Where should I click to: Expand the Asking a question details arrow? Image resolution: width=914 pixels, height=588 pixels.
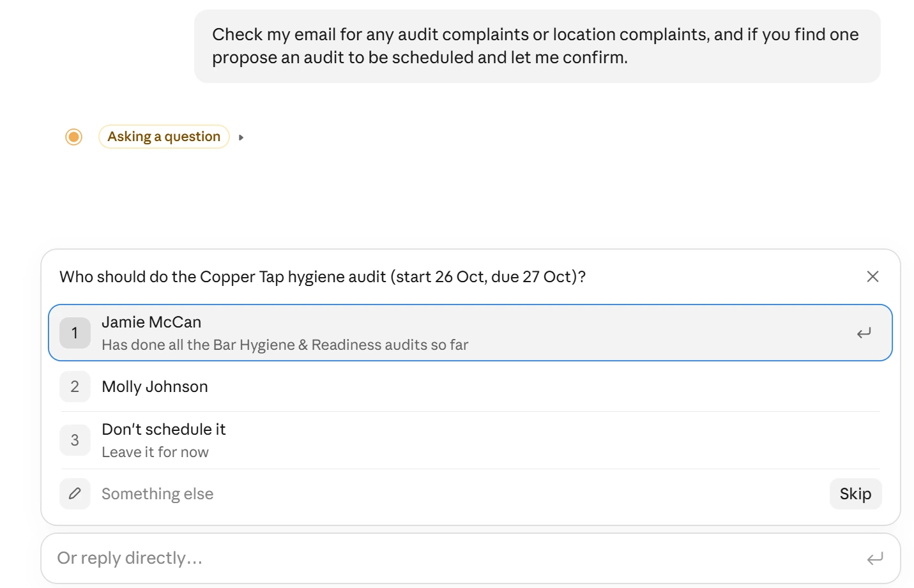tap(241, 137)
